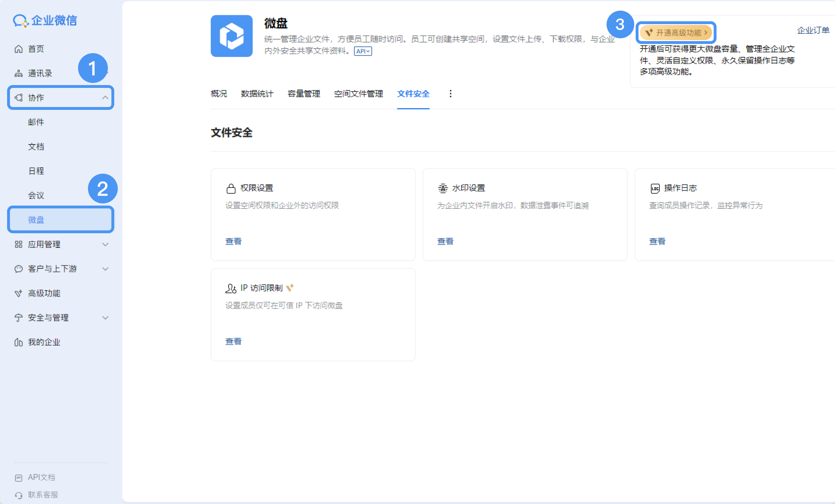This screenshot has height=504, width=835.
Task: Click the 微盘 page title
Action: (x=276, y=23)
